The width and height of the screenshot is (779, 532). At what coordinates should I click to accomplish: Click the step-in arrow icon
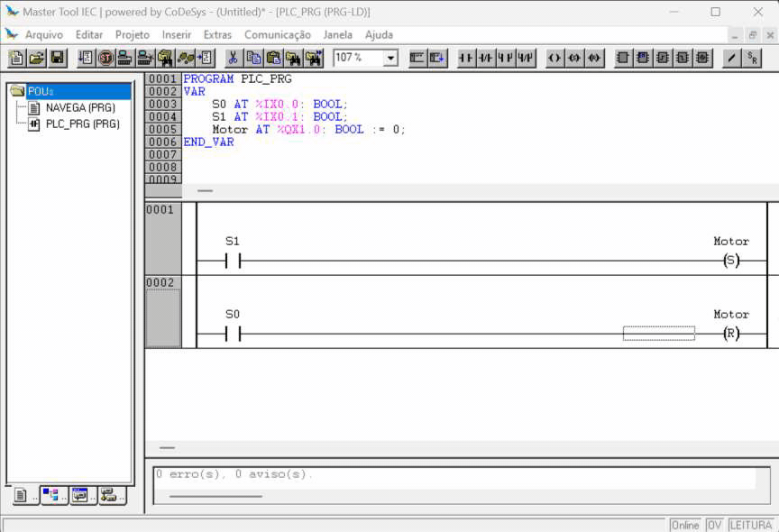coord(206,58)
